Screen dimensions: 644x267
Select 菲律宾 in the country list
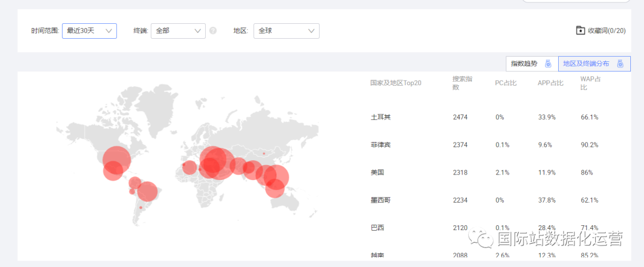tap(380, 145)
